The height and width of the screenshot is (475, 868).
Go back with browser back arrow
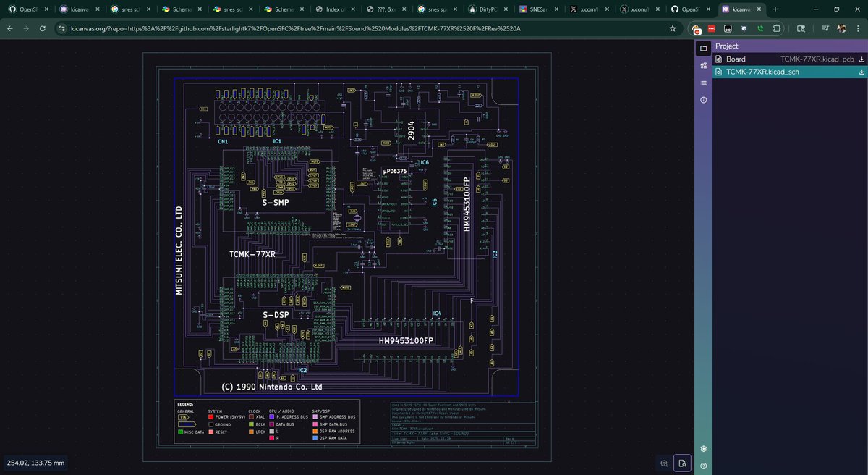tap(10, 28)
